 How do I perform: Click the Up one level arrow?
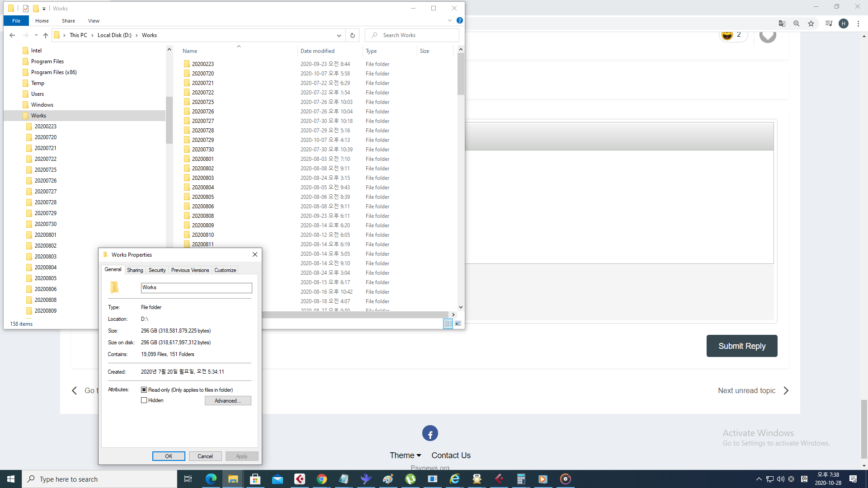tap(46, 35)
